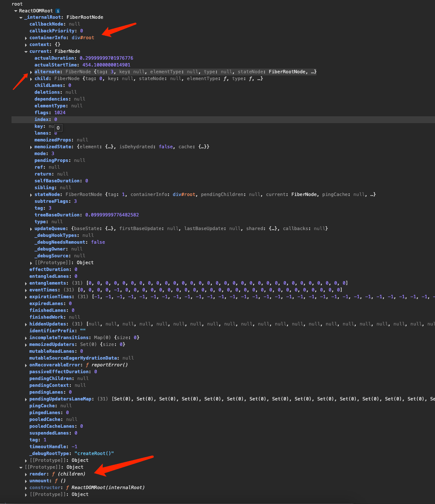Select the timeoutHandle: -1 row
435x504 pixels.
click(53, 447)
